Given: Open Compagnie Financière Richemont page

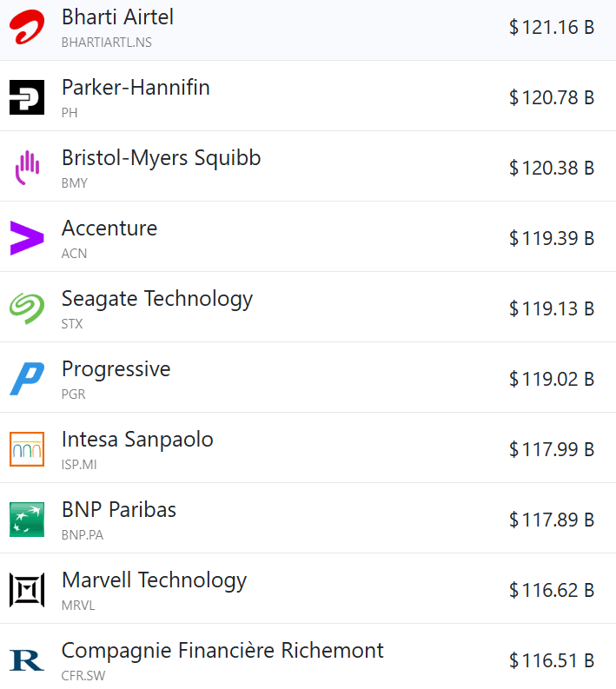Looking at the screenshot, I should (222, 650).
